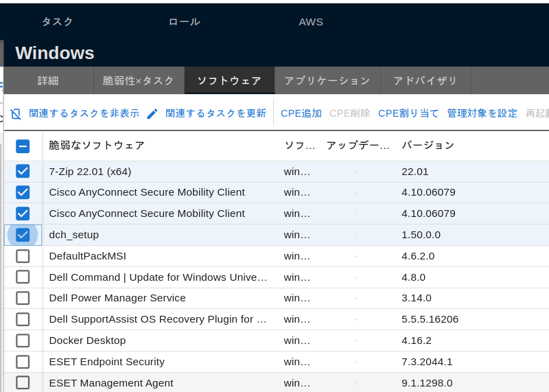Click the hide related tasks icon
Image resolution: width=549 pixels, height=392 pixels.
tap(16, 114)
